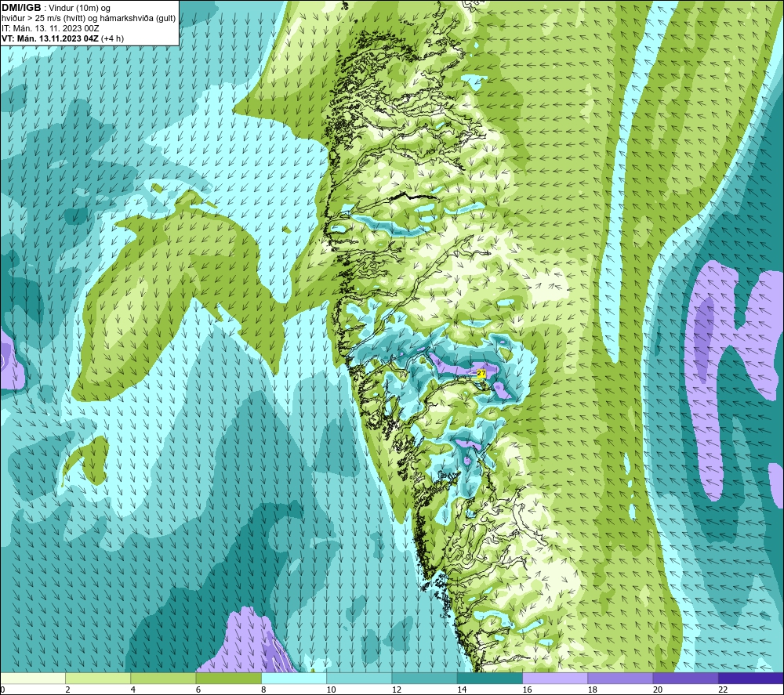Click the legend scale label "8"
The width and height of the screenshot is (784, 695).
[263, 690]
